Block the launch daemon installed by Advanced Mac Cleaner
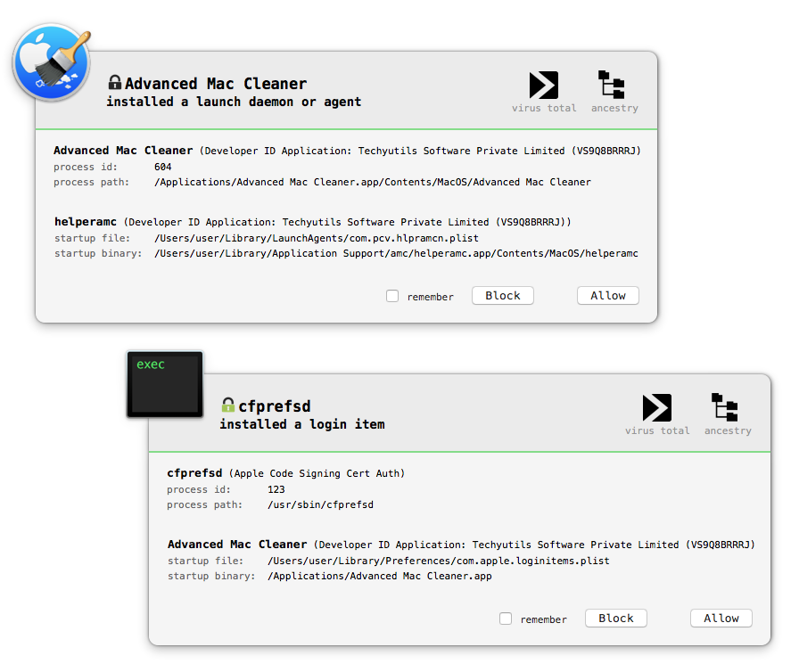The height and width of the screenshot is (672, 799). click(x=502, y=296)
